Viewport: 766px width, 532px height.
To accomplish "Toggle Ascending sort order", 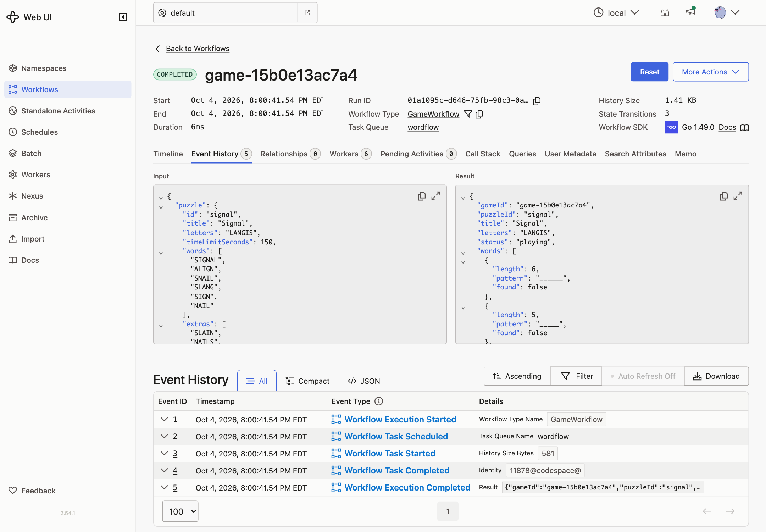I will (x=517, y=376).
